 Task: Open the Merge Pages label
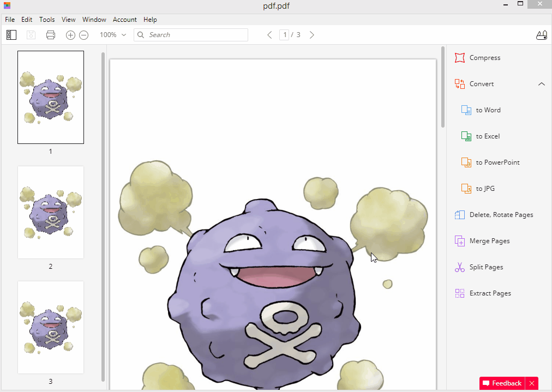490,241
